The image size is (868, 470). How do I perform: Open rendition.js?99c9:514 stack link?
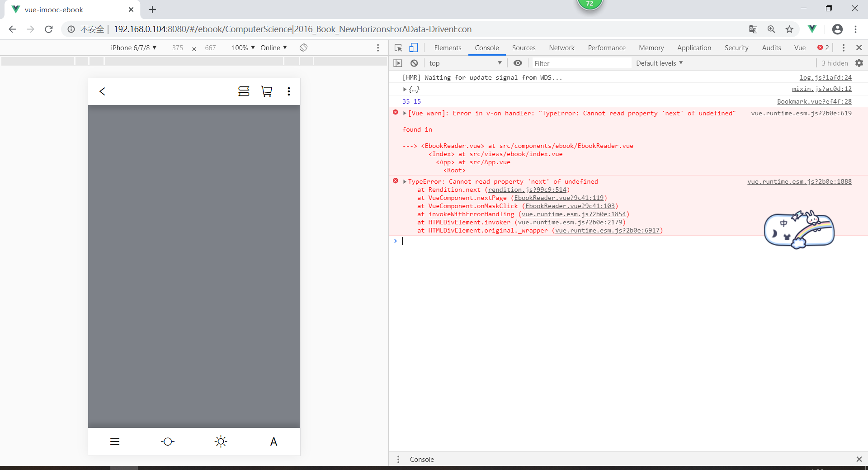(x=527, y=190)
